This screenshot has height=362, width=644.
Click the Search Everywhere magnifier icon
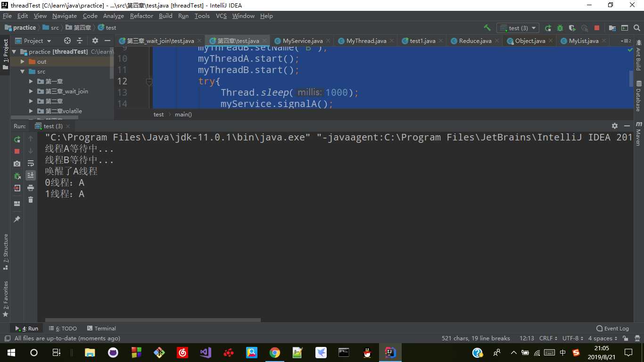coord(637,28)
